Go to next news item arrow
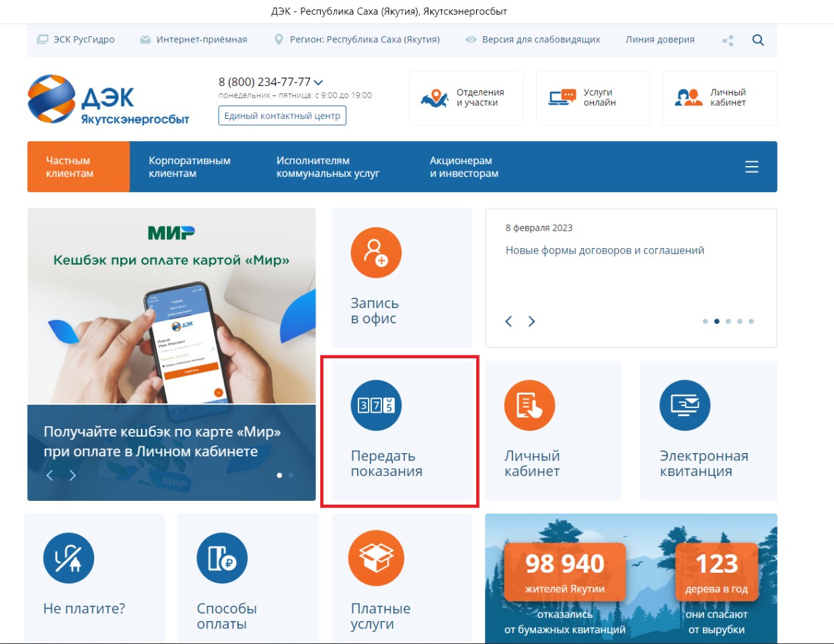Screen dimensions: 834x644 point(531,321)
